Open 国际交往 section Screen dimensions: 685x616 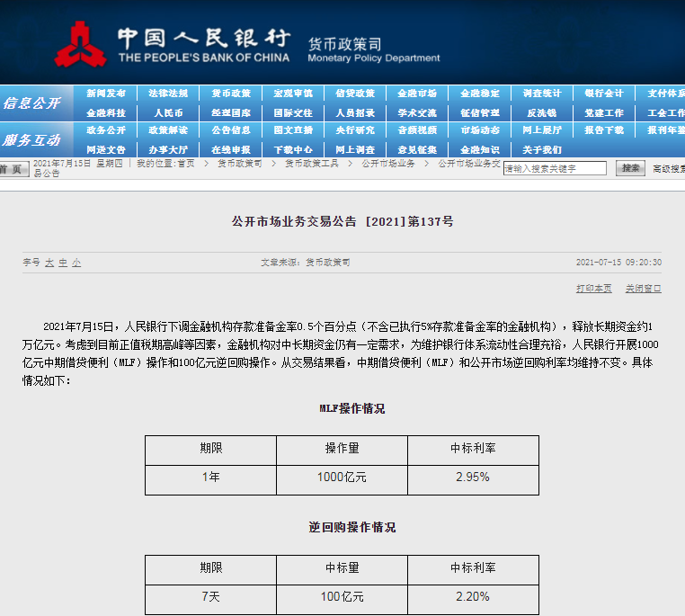click(x=293, y=113)
